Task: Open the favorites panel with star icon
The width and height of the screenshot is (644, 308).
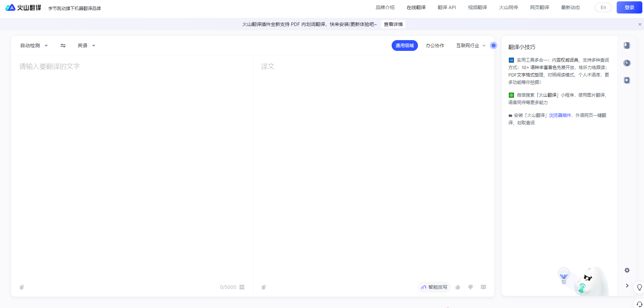Action: click(x=627, y=81)
